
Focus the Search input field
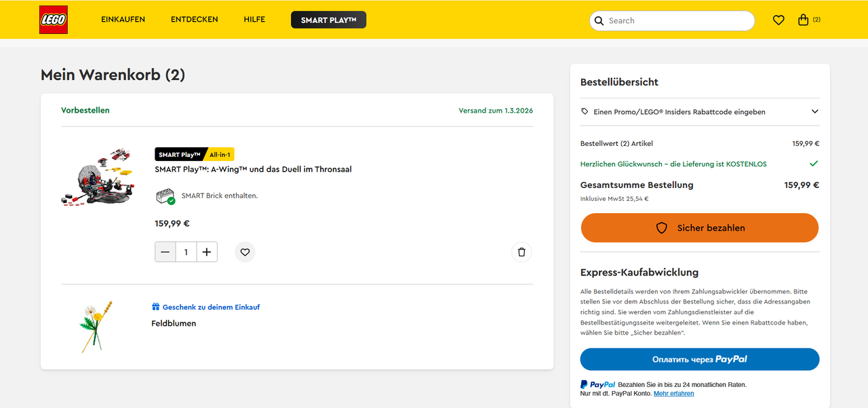click(x=678, y=21)
